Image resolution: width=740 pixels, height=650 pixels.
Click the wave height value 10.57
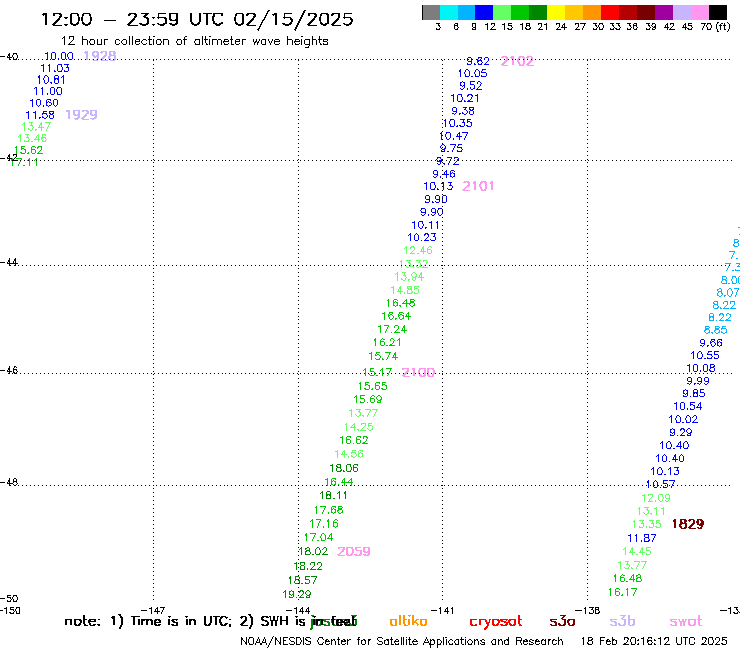tap(661, 484)
